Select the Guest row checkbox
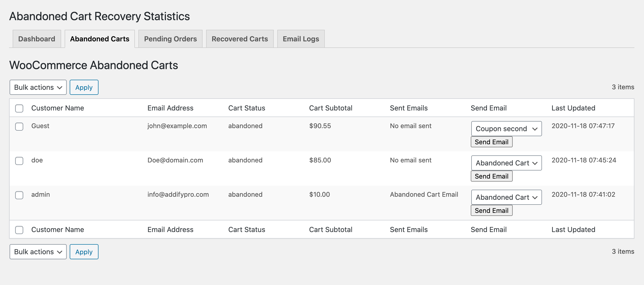Viewport: 644px width, 285px height. (x=19, y=126)
